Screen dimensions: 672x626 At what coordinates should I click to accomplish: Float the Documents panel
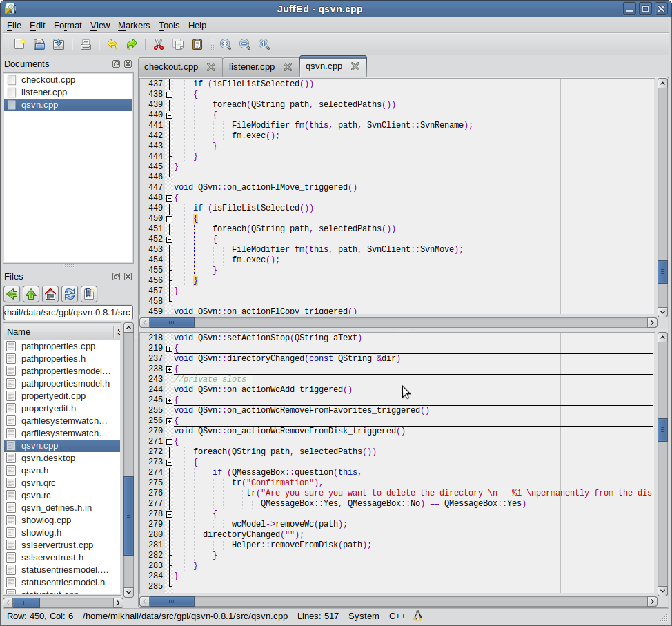[116, 64]
